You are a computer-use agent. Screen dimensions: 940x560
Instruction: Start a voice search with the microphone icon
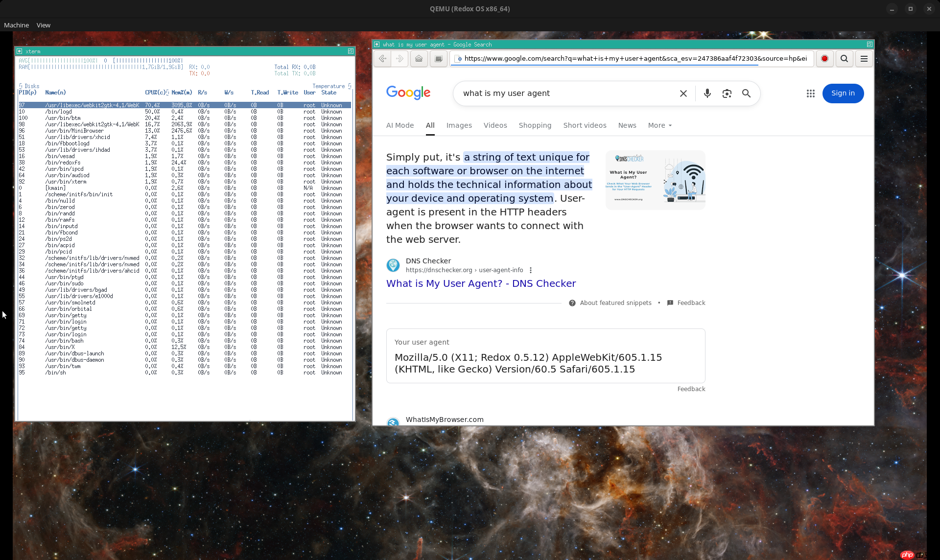point(707,93)
